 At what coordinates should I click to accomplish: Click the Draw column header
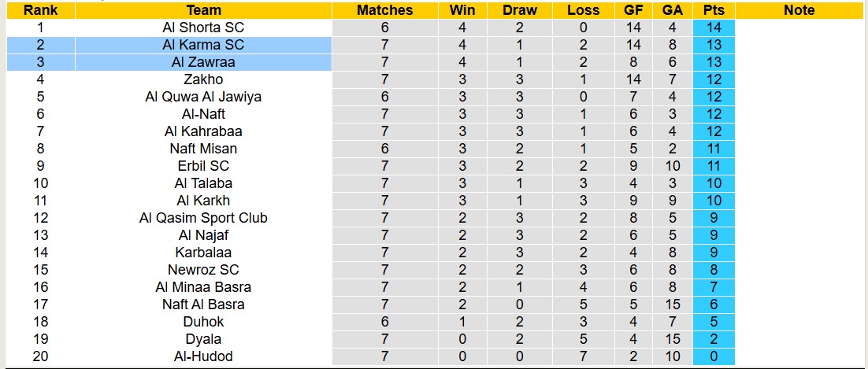point(520,10)
